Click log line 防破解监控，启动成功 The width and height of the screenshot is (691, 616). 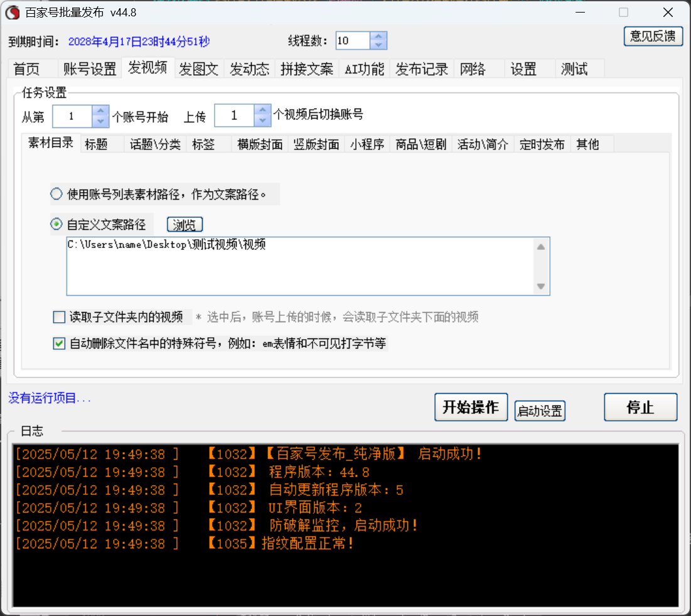(x=217, y=526)
